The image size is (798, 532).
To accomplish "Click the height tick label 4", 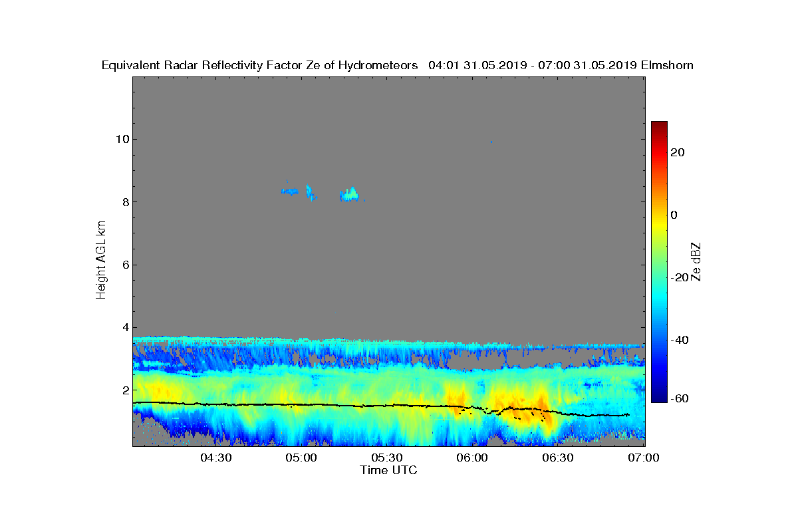I will click(x=124, y=327).
